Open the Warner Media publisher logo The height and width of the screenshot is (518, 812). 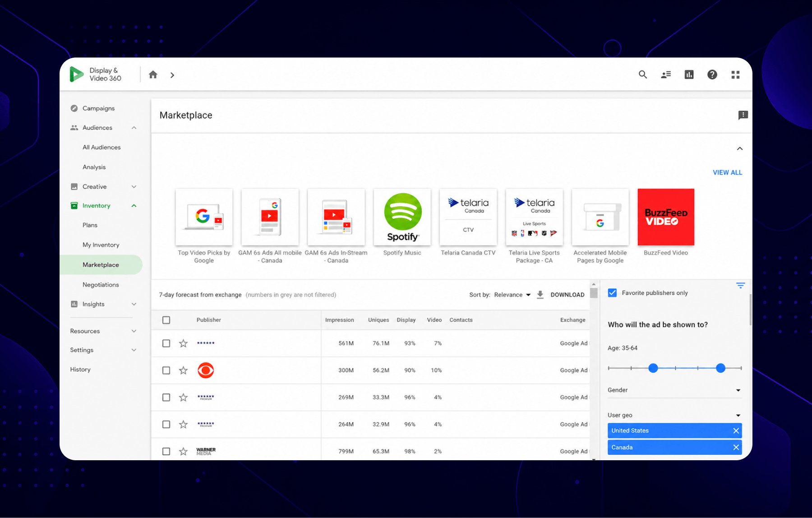pos(206,451)
